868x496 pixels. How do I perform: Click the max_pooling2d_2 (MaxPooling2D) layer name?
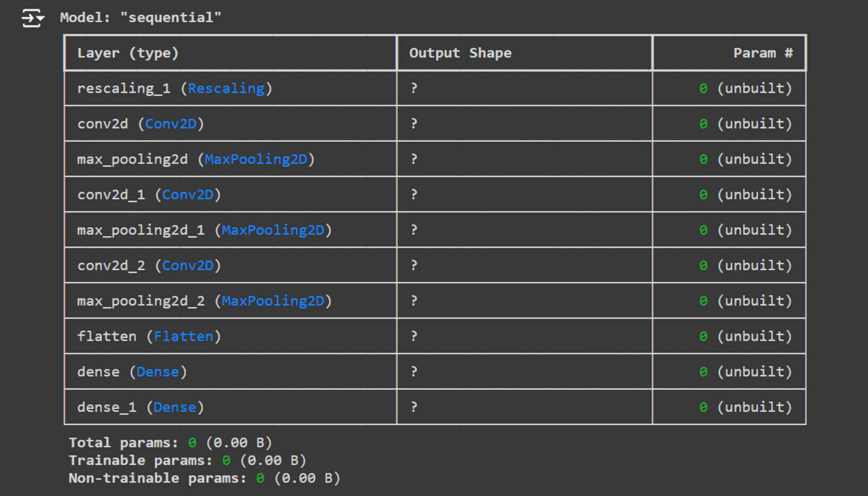tap(204, 301)
